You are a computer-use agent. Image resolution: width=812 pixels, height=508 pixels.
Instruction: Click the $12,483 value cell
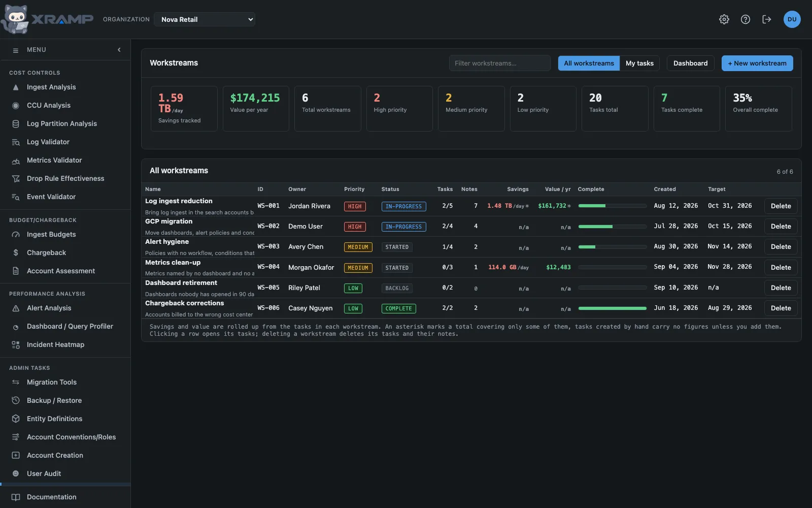click(558, 267)
